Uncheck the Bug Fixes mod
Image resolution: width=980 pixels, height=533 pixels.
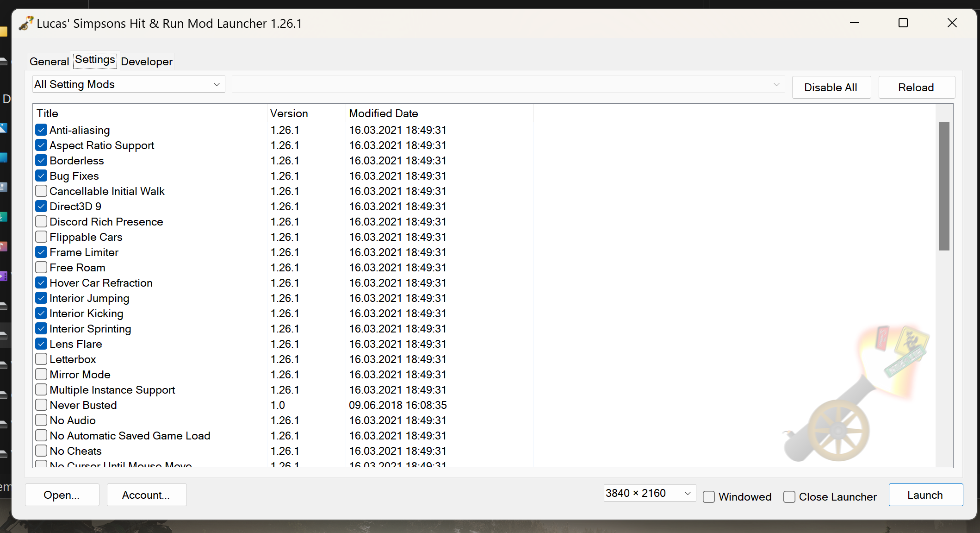tap(41, 176)
